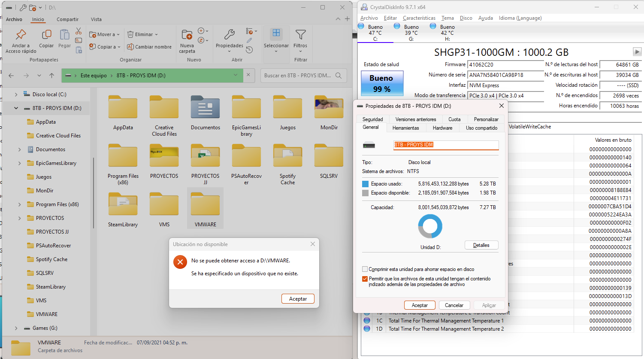The width and height of the screenshot is (644, 359).
Task: Click the scissors Cut icon in ribbon
Action: pos(79,31)
